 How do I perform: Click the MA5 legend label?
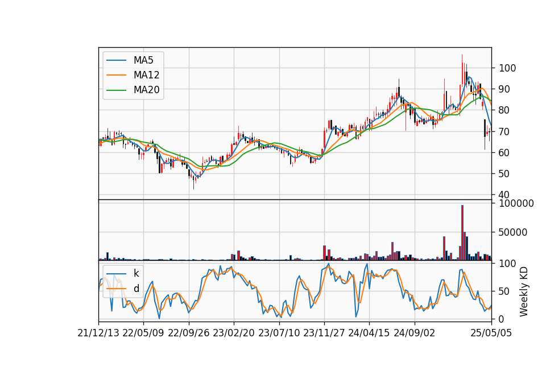pos(143,60)
